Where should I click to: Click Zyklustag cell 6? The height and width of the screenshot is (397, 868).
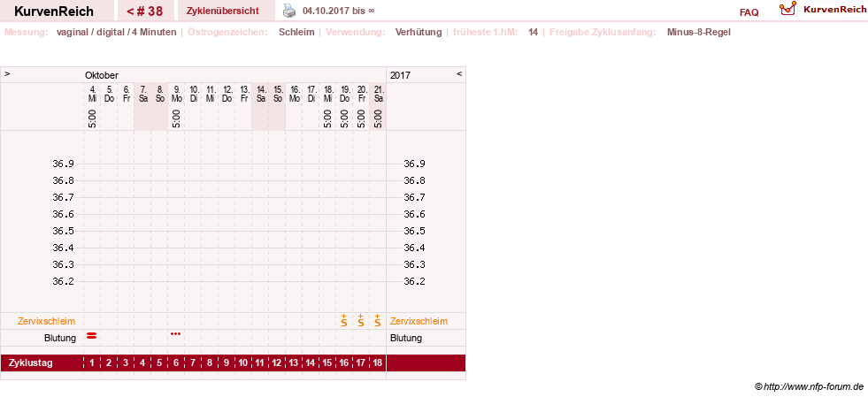click(x=176, y=363)
